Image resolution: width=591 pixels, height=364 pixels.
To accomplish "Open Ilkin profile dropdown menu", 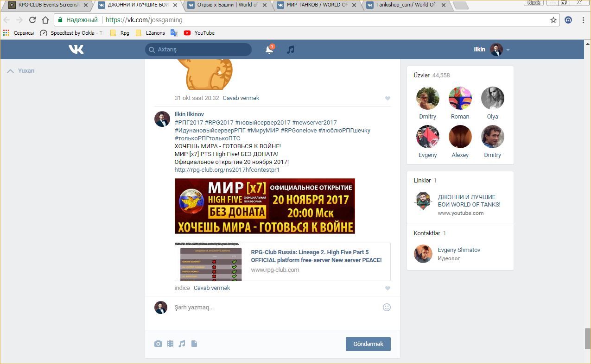I will pos(491,50).
